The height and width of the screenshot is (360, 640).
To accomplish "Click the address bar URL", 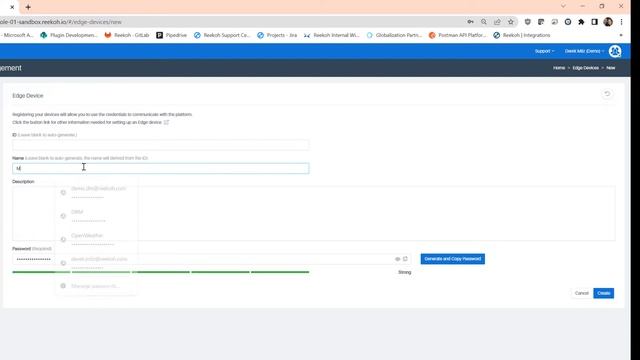I will [61, 22].
